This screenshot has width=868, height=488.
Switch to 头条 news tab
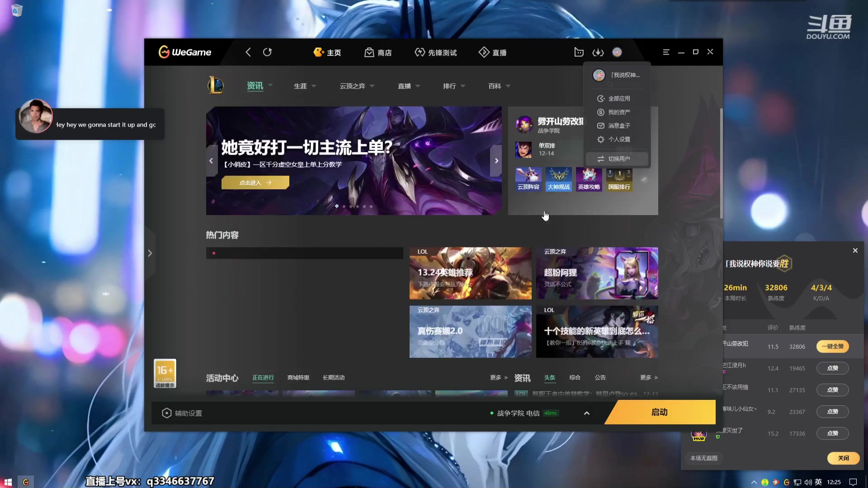pos(550,378)
